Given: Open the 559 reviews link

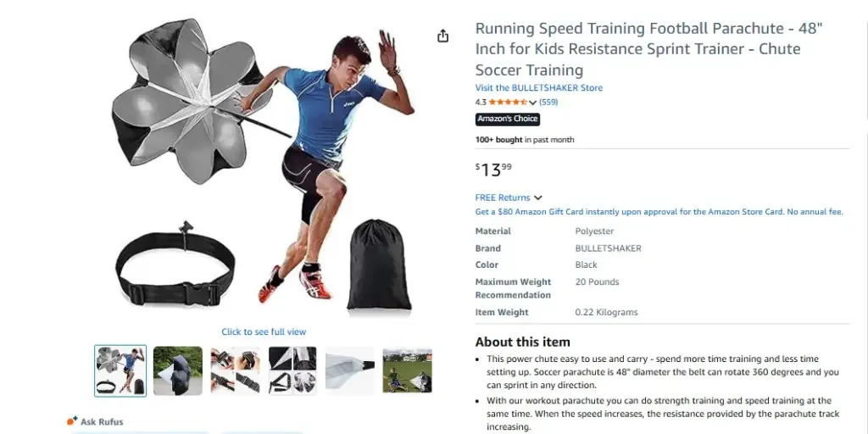Looking at the screenshot, I should point(548,102).
